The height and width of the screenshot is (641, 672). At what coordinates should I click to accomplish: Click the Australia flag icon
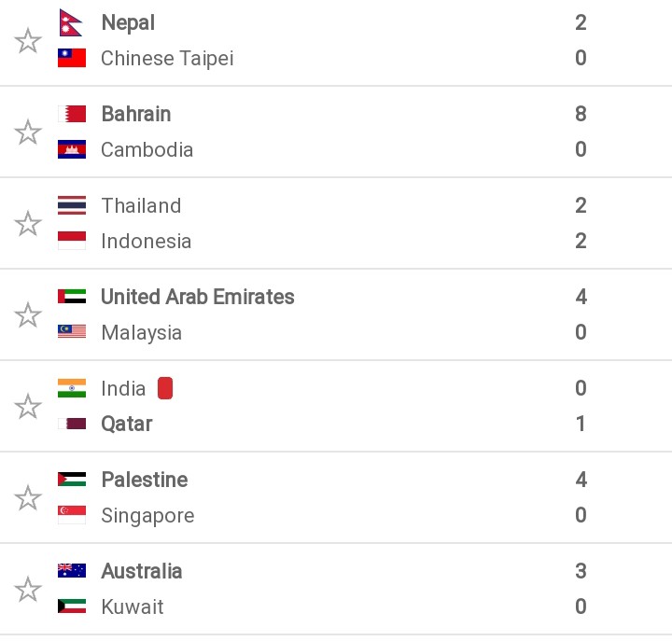72,571
